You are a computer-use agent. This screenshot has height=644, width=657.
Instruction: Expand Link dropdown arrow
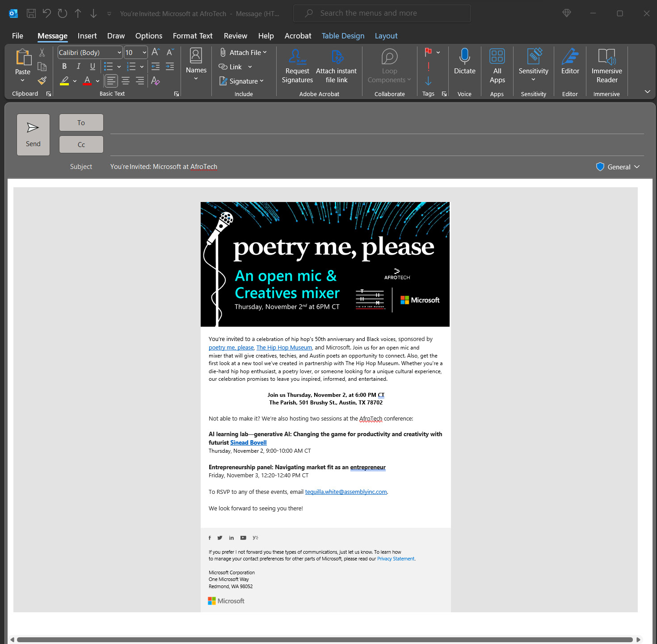(x=250, y=67)
